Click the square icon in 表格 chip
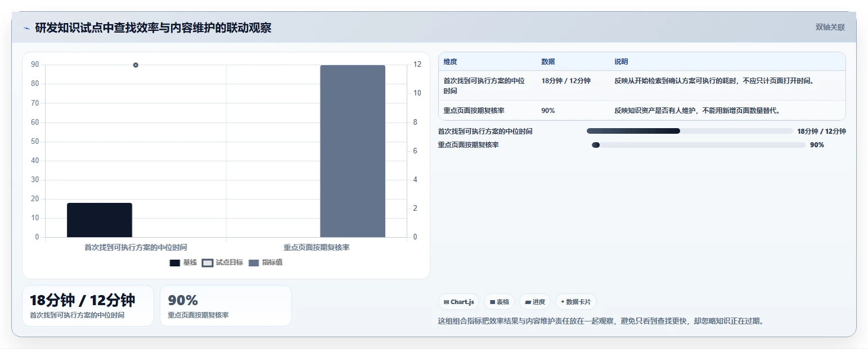This screenshot has width=868, height=349. [x=493, y=302]
